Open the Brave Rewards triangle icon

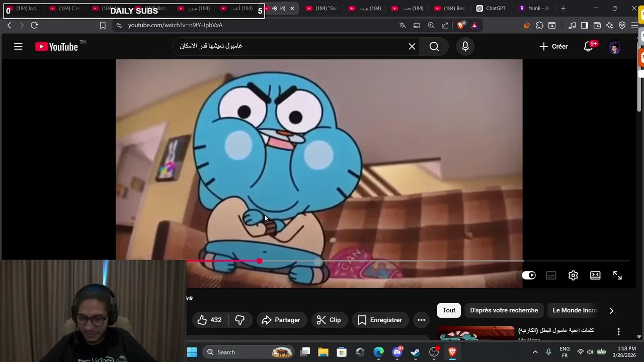(x=474, y=25)
